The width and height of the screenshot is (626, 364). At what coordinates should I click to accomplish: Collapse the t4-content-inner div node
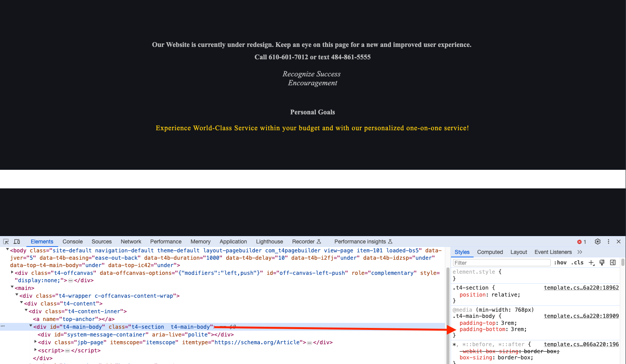tap(26, 311)
